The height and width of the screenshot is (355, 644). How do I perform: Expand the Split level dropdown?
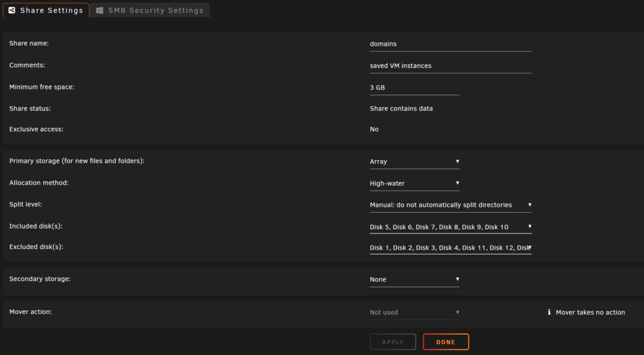pos(451,205)
